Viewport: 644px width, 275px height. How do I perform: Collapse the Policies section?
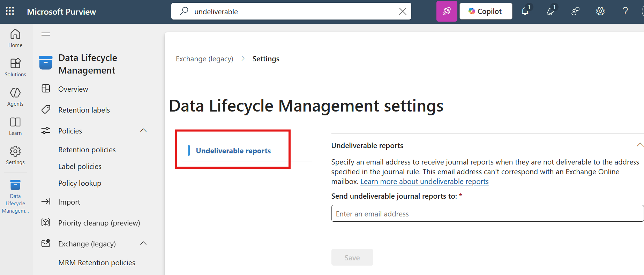143,131
